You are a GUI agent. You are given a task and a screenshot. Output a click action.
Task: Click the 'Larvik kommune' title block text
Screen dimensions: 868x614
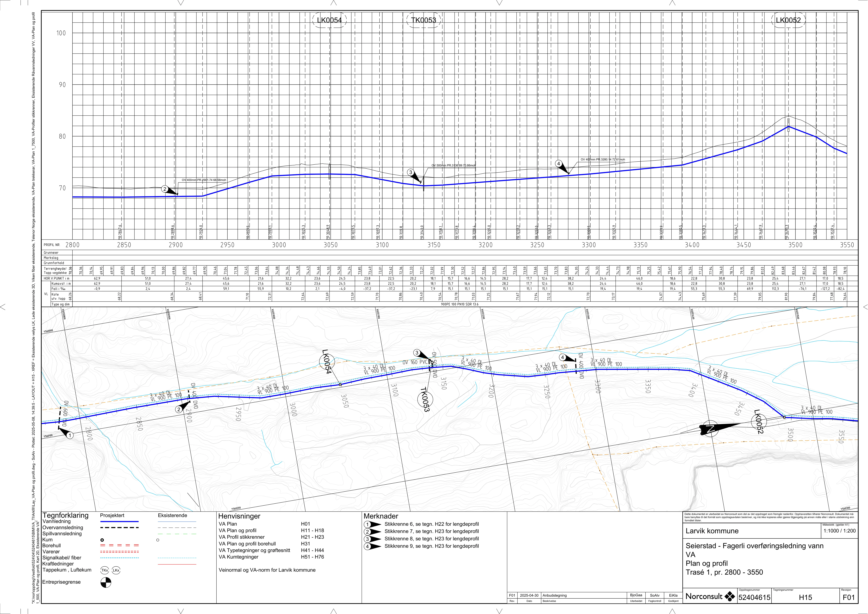point(712,531)
